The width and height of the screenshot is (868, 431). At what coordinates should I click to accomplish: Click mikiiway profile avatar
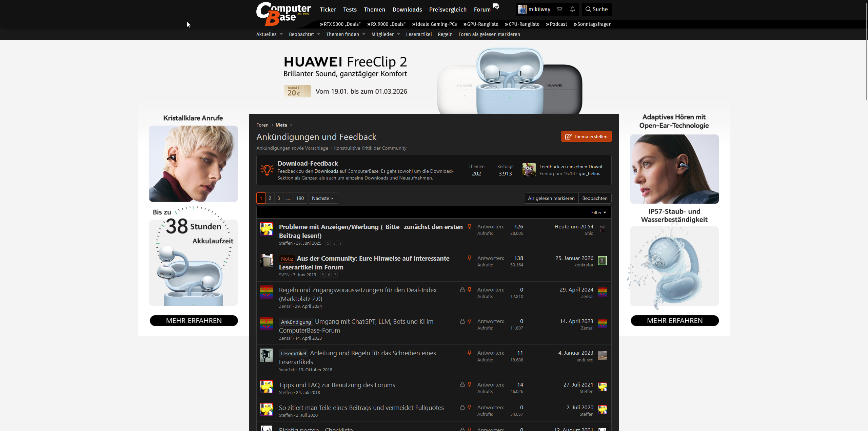[x=522, y=10]
